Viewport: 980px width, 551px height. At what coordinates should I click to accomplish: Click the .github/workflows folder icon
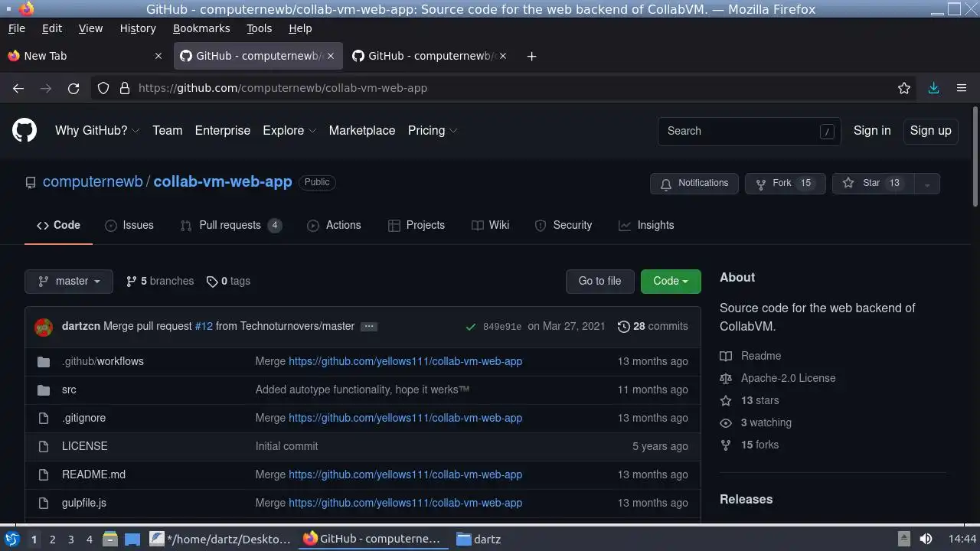(x=44, y=361)
